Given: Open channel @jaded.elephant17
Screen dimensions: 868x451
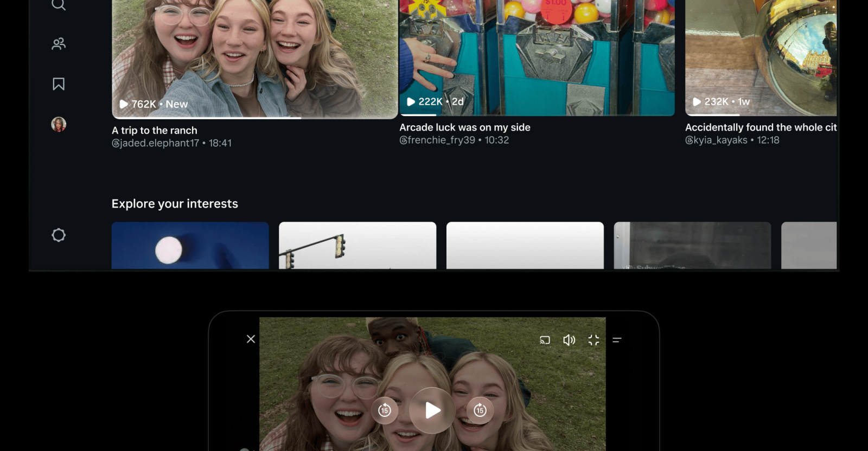Looking at the screenshot, I should [156, 143].
